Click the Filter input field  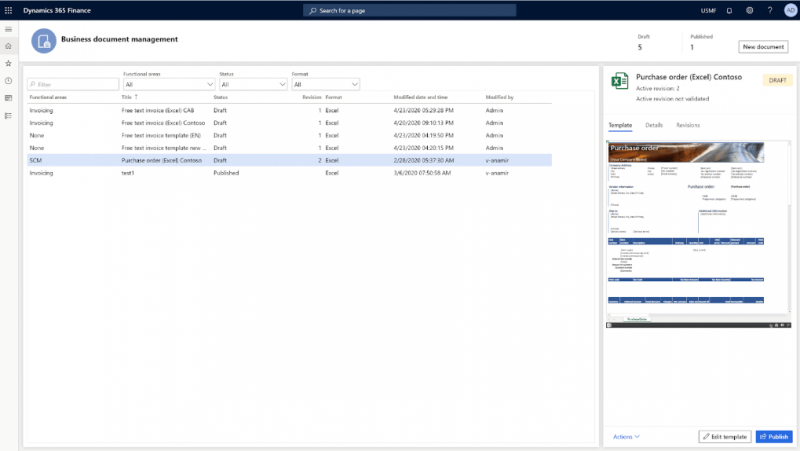[73, 84]
